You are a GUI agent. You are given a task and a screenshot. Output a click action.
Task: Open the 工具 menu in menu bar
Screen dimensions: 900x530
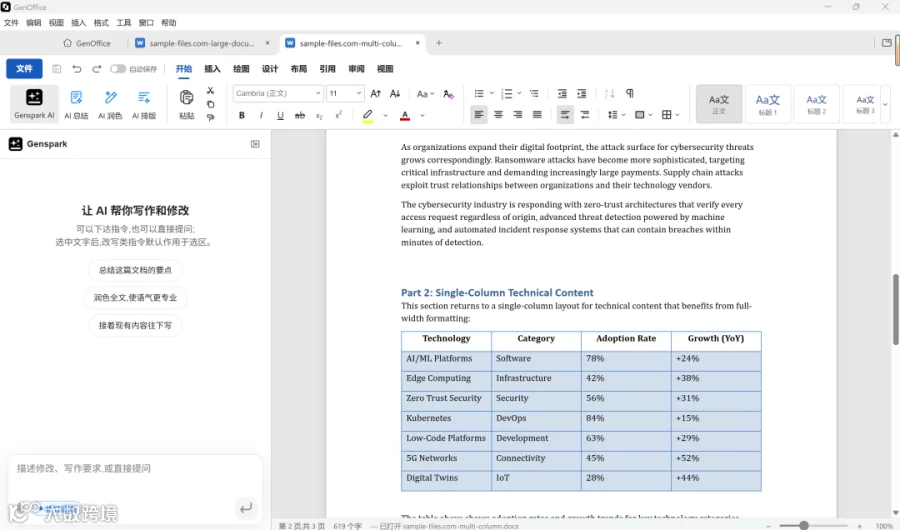click(123, 23)
